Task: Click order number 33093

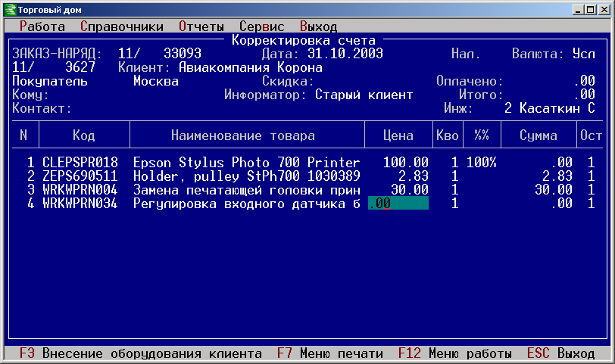Action: coord(183,53)
